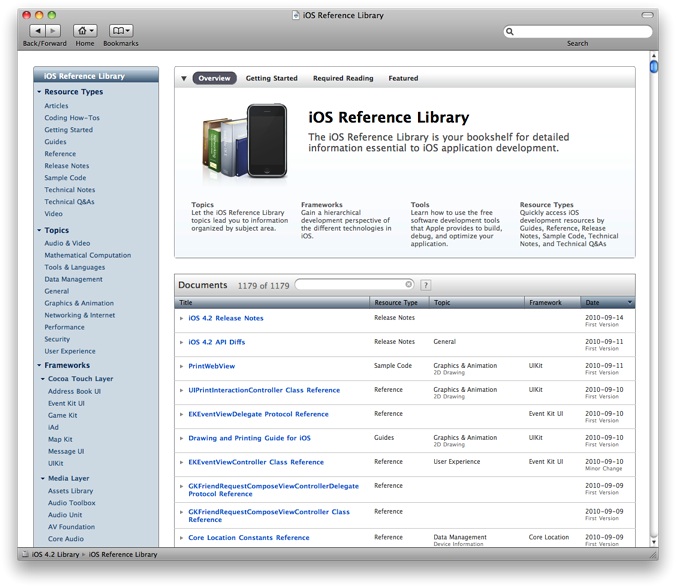676x587 pixels.
Task: Collapse the Frameworks sidebar section
Action: (x=39, y=365)
